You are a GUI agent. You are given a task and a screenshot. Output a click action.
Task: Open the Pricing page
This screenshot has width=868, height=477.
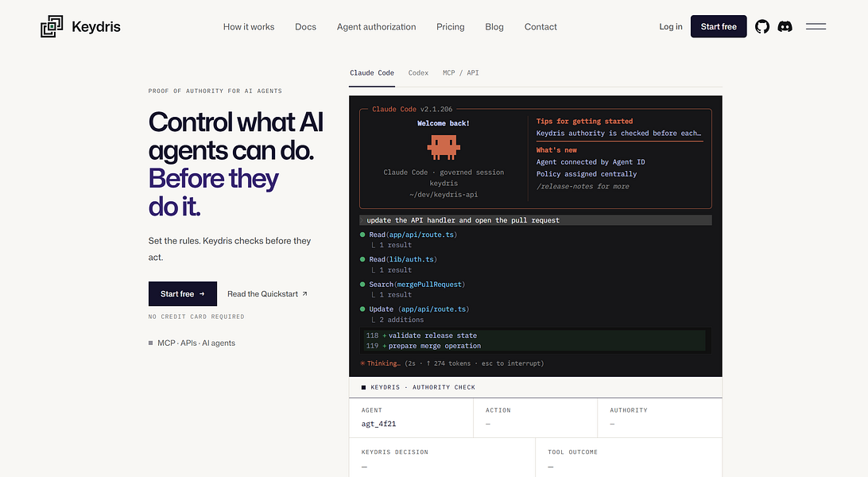(451, 26)
